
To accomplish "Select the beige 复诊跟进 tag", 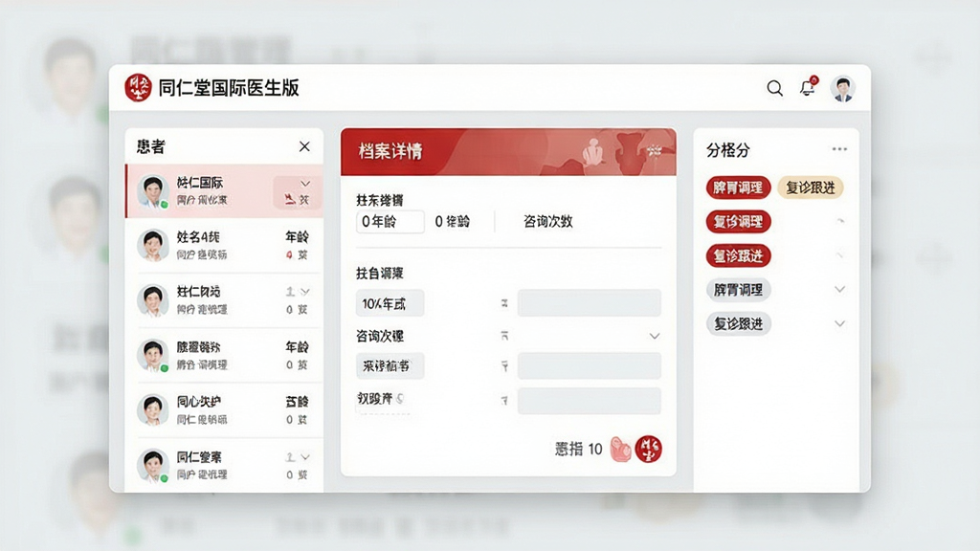I will point(811,187).
